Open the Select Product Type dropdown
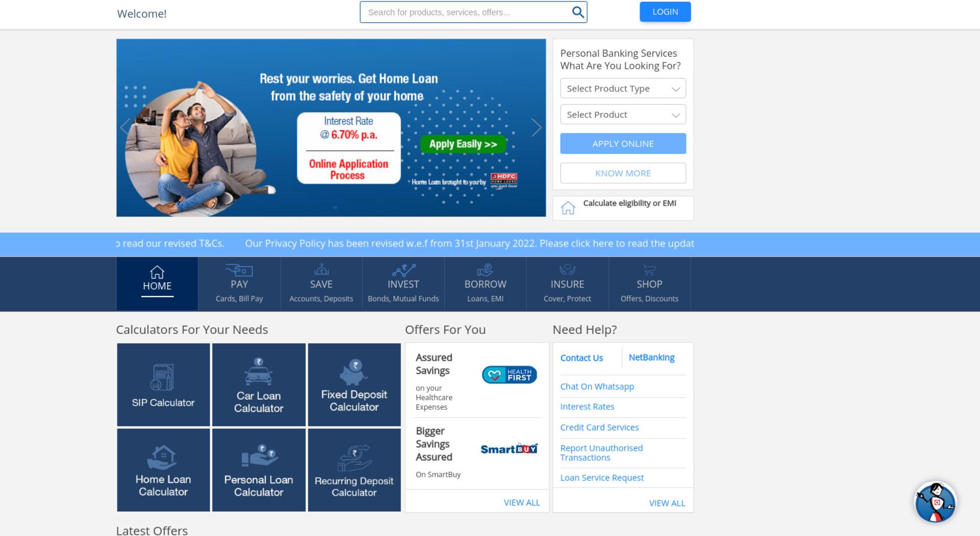Viewport: 980px width, 536px height. [x=623, y=88]
